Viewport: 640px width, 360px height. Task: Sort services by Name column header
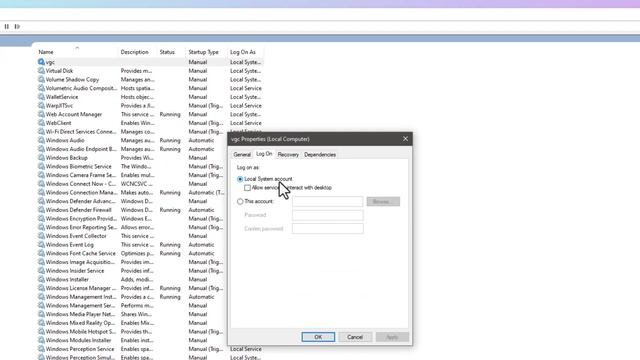(77, 52)
